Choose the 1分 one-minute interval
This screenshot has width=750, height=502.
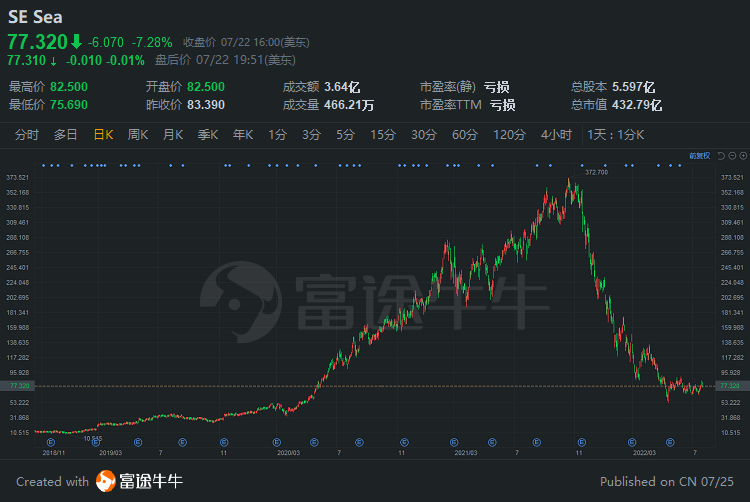tap(277, 135)
